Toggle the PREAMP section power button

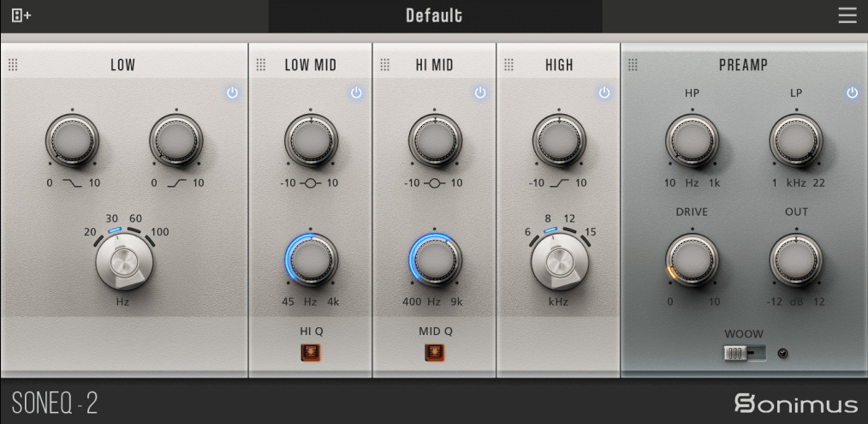853,93
